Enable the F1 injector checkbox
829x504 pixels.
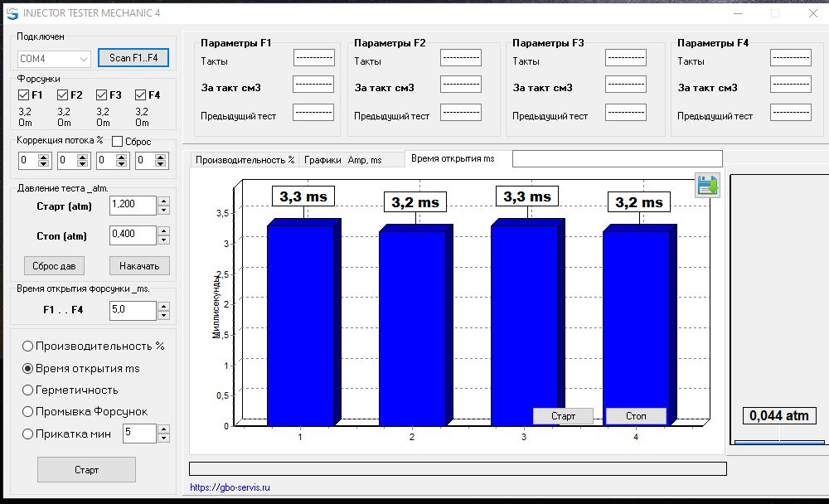(24, 95)
